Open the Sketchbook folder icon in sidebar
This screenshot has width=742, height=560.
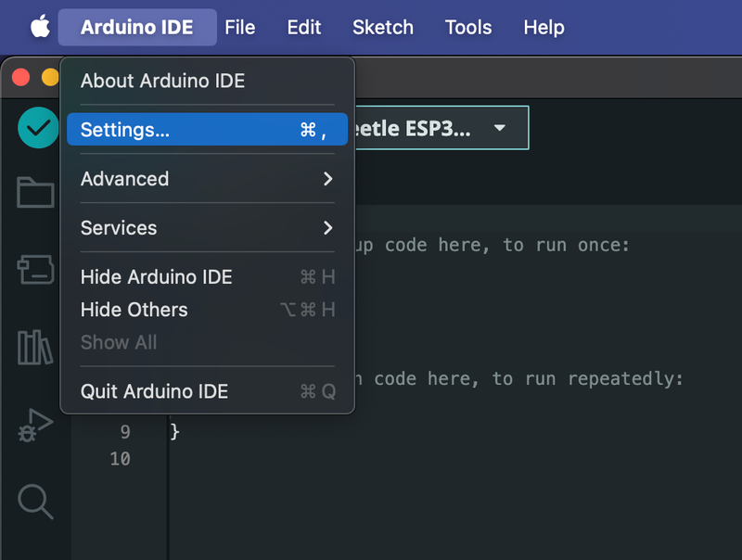pos(35,192)
